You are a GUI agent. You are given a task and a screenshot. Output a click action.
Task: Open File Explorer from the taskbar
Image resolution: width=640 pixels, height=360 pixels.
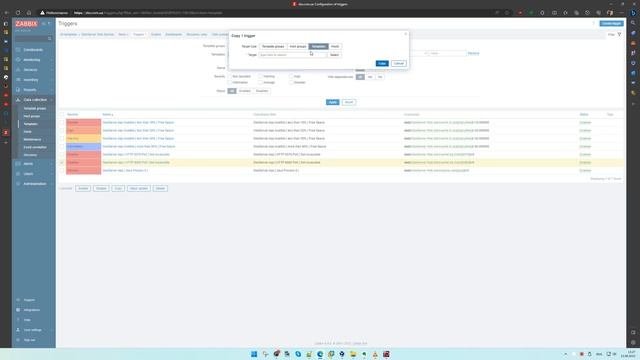pyautogui.click(x=353, y=354)
